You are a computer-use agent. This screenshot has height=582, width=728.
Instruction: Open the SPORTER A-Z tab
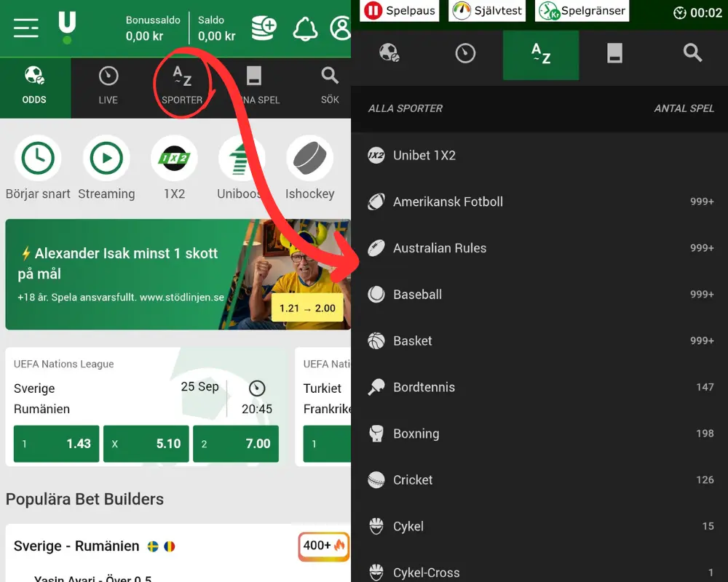pos(182,87)
